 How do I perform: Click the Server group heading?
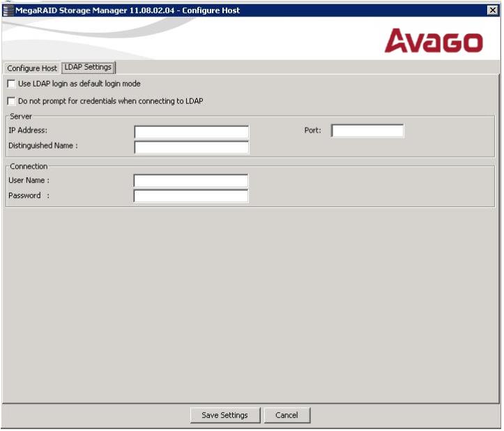pyautogui.click(x=21, y=116)
